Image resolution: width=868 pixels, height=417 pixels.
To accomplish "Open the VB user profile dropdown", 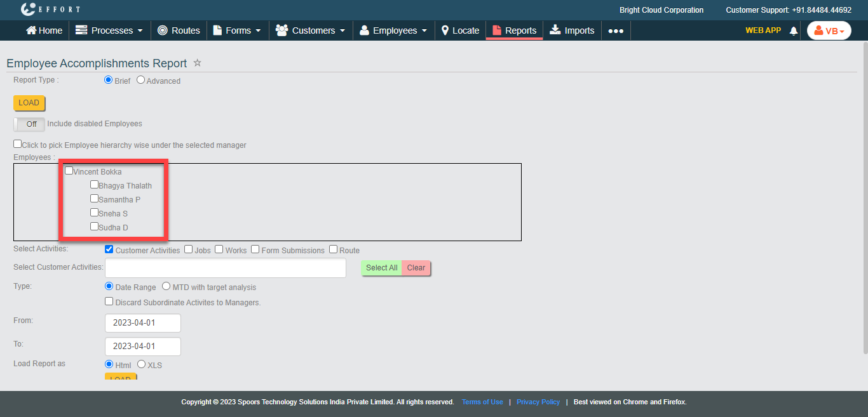I will tap(829, 30).
